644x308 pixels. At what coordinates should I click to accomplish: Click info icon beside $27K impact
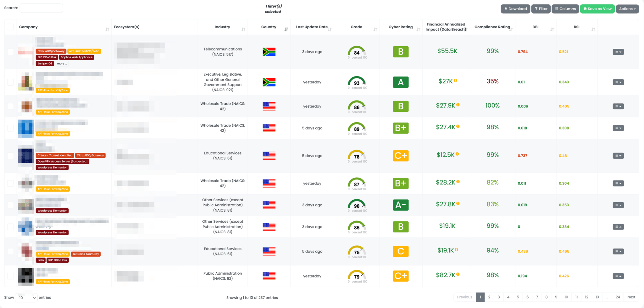pyautogui.click(x=455, y=81)
